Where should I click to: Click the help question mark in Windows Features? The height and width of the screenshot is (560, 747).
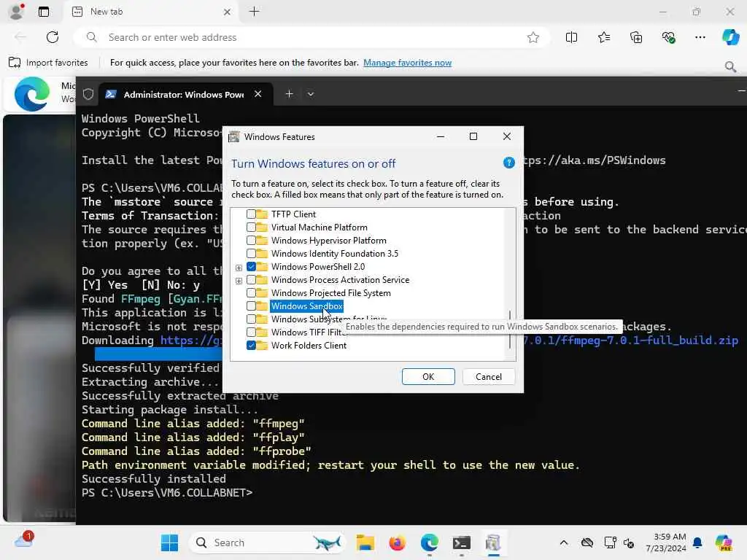coord(508,163)
